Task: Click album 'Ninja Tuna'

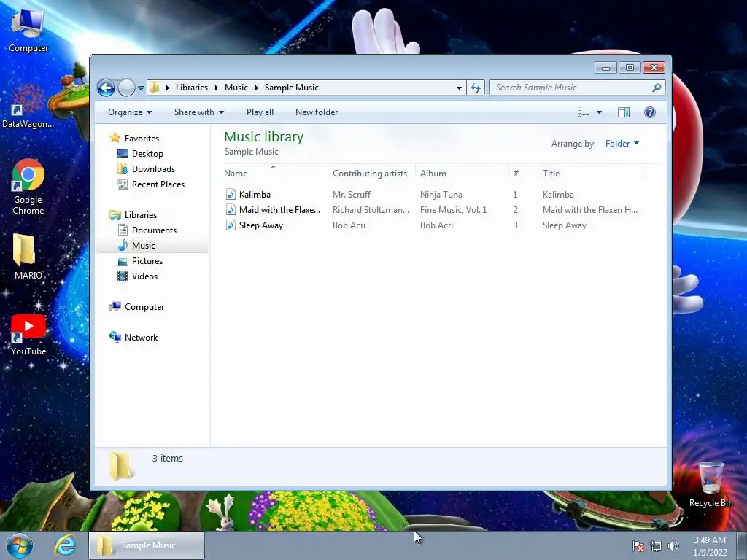Action: pyautogui.click(x=441, y=194)
